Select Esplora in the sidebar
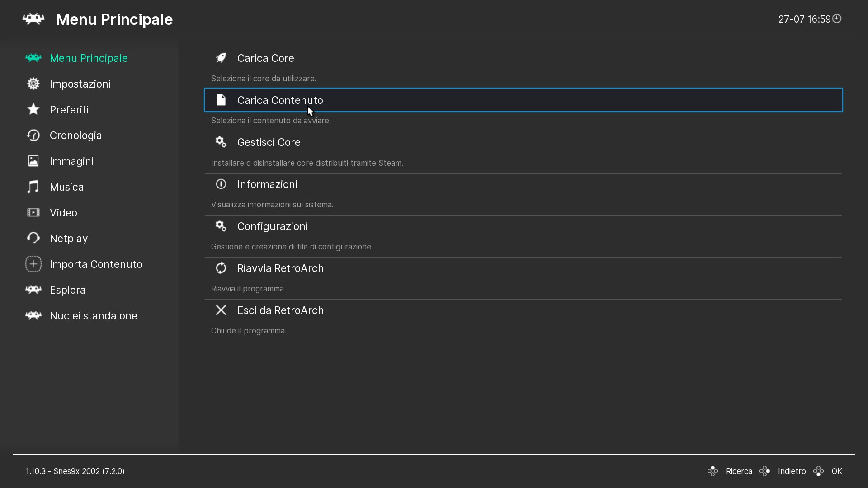868x488 pixels. [67, 290]
